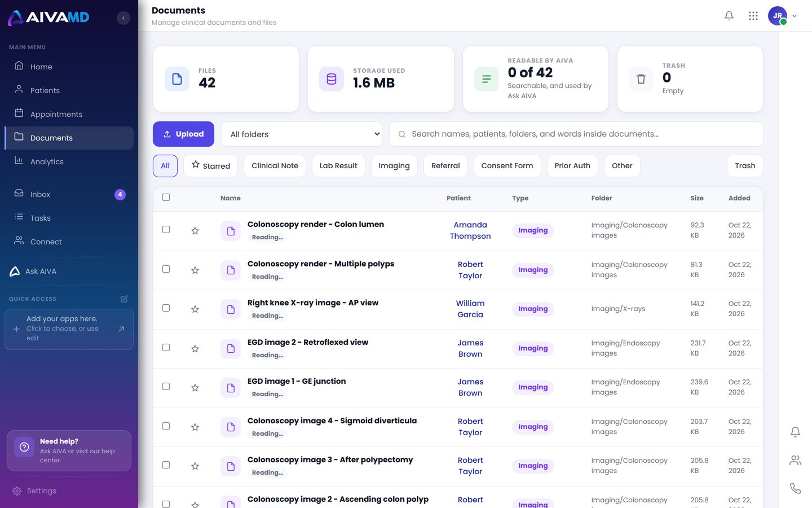The width and height of the screenshot is (812, 508).
Task: Open patient link Amanda Thompson
Action: (x=470, y=230)
